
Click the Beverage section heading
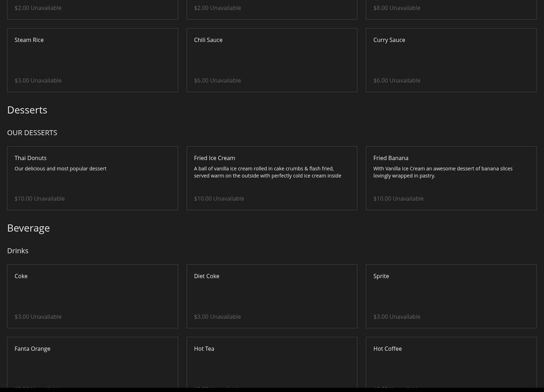tap(28, 228)
